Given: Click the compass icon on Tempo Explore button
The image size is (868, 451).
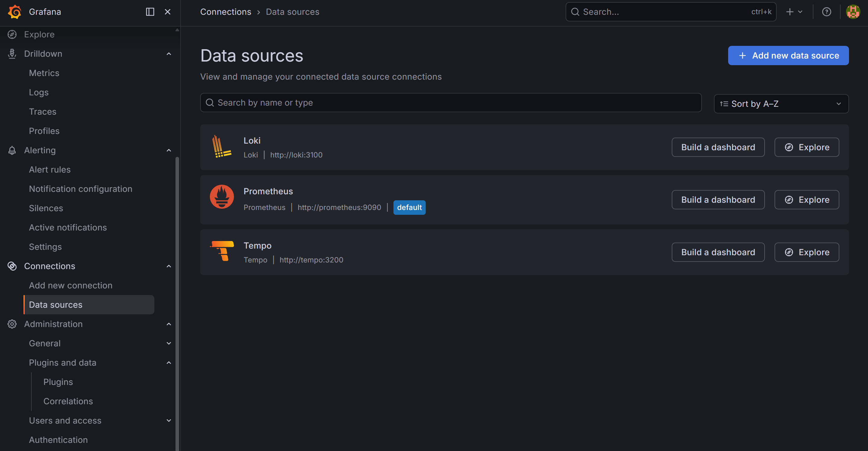Looking at the screenshot, I should click(789, 252).
